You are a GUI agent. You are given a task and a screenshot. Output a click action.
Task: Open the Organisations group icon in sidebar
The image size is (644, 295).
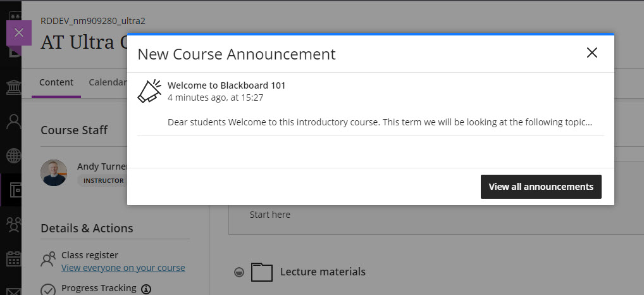coord(12,224)
